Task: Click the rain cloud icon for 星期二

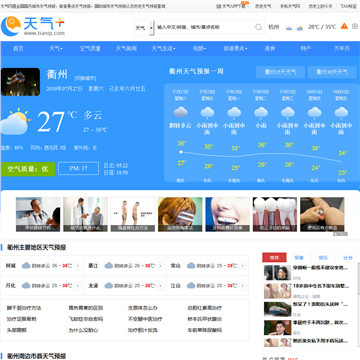Action: click(261, 112)
